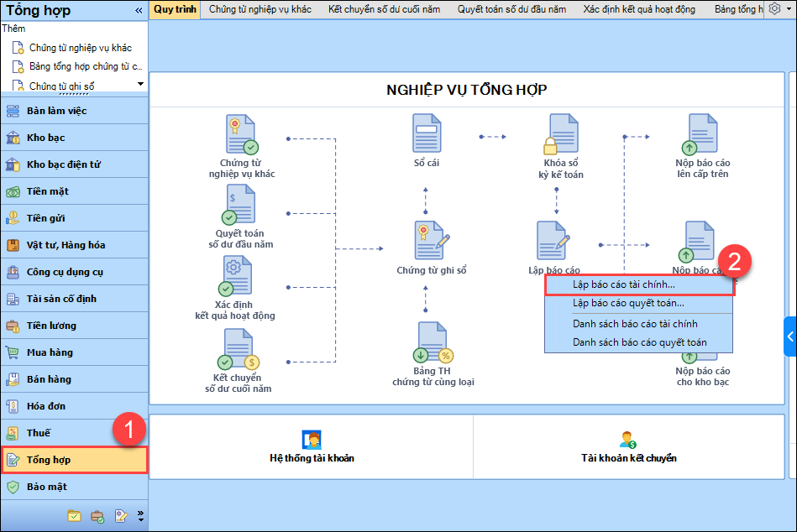Click the Sổ cái ledger icon
This screenshot has width=797, height=532.
427,134
